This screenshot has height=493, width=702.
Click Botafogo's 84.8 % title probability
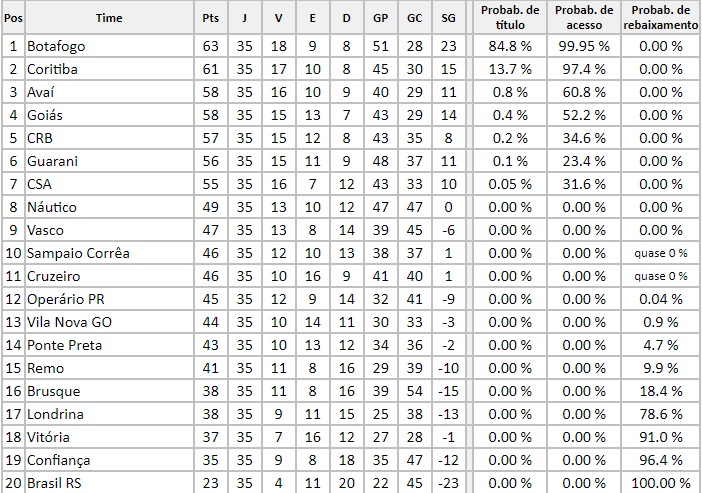click(510, 45)
